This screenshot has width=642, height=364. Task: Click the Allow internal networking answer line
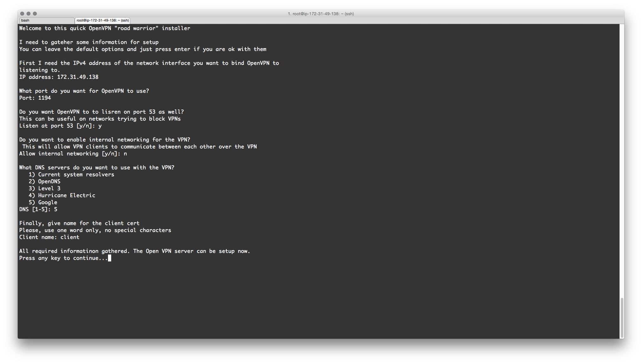click(x=73, y=154)
